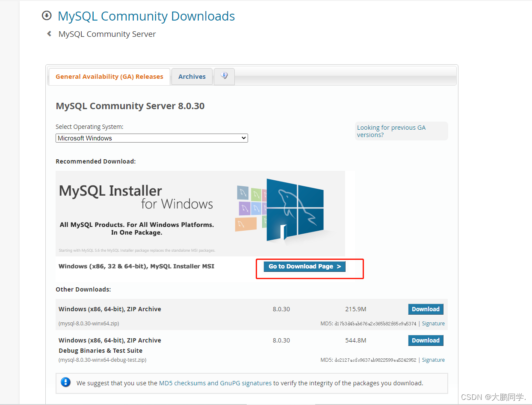Click the heading MySQL Community Server 8.0.30
Image resolution: width=532 pixels, height=405 pixels.
130,106
